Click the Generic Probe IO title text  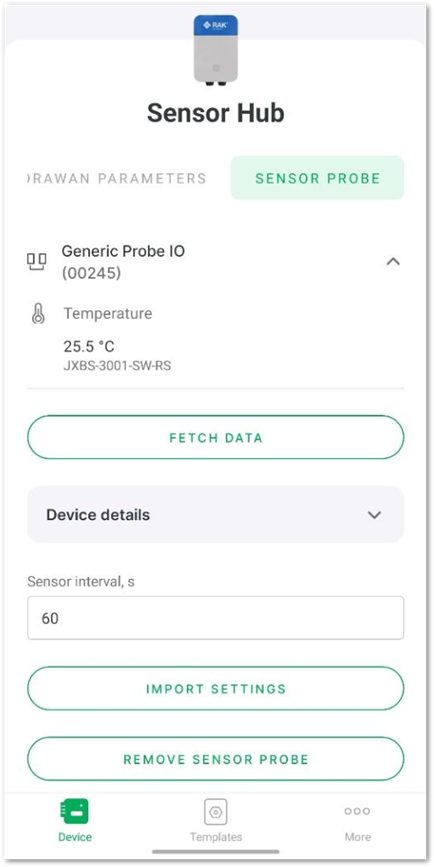123,251
